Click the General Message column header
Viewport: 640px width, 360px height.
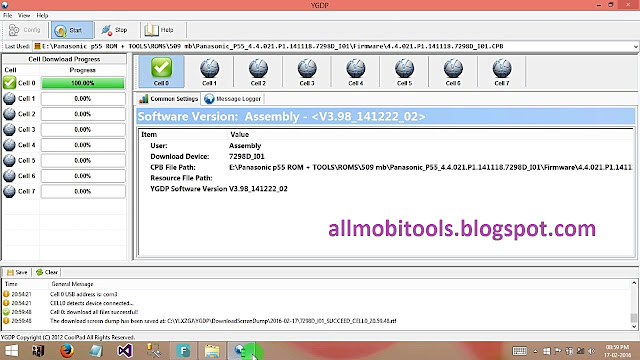pos(339,284)
